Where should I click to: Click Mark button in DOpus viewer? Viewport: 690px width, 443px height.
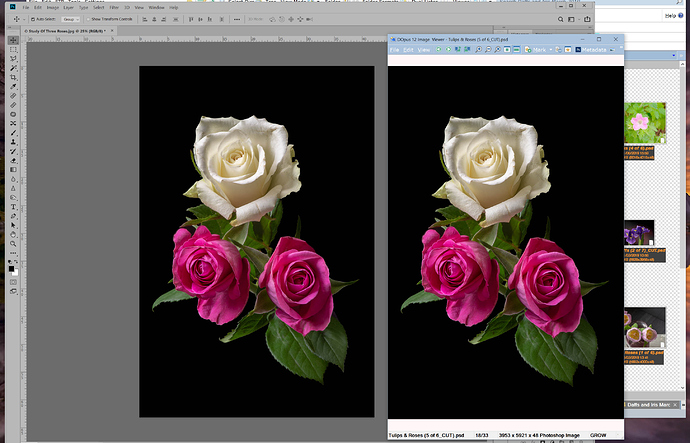536,50
